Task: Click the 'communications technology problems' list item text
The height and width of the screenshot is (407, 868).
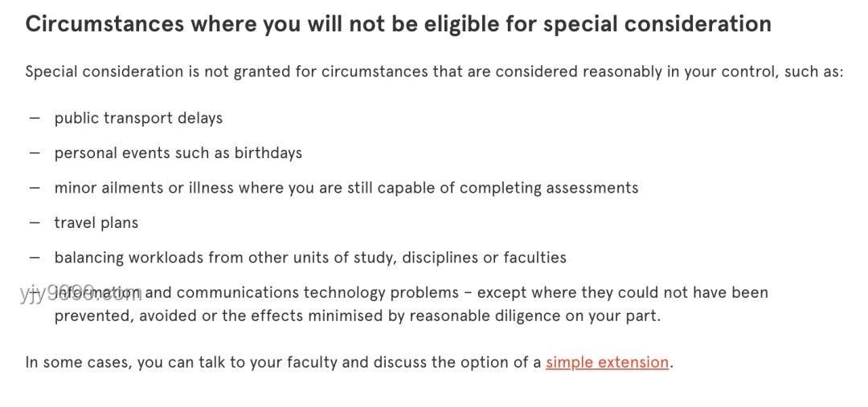Action: (411, 292)
